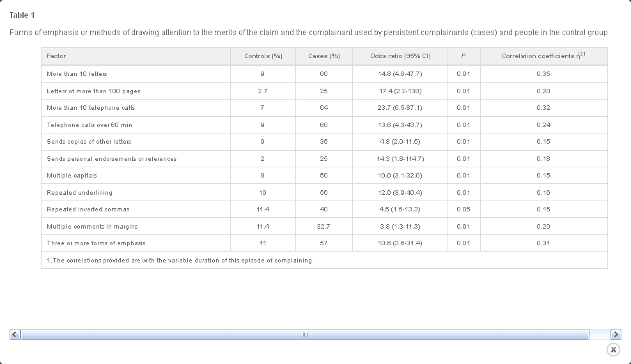Screen dimensions: 631x364
Task: Click odds ratio '14.8 (4.6-47.7)'
Action: 400,74
